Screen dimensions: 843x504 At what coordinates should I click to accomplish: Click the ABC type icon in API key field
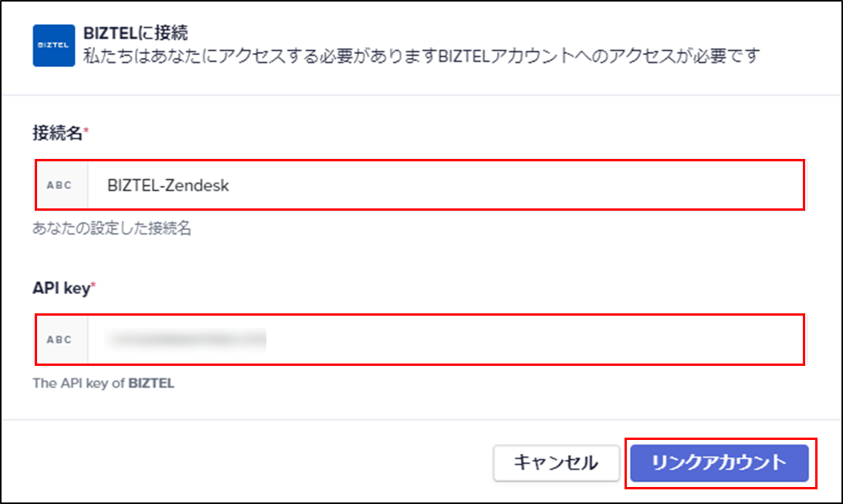point(59,340)
